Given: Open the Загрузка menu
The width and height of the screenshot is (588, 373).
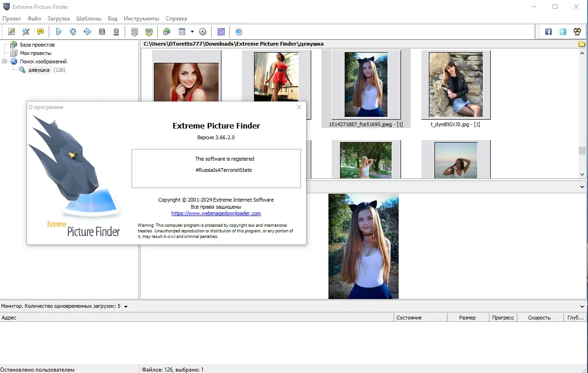Looking at the screenshot, I should (x=59, y=19).
